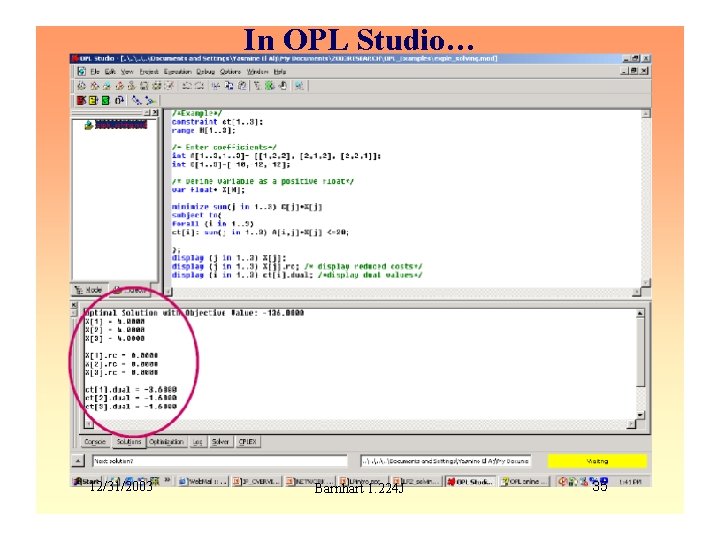Open the Help menu
Viewport: 720px width, 540px height.
(280, 72)
